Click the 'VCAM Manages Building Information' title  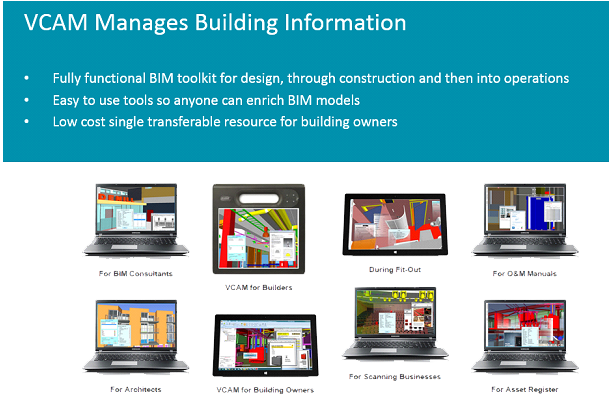pos(215,23)
